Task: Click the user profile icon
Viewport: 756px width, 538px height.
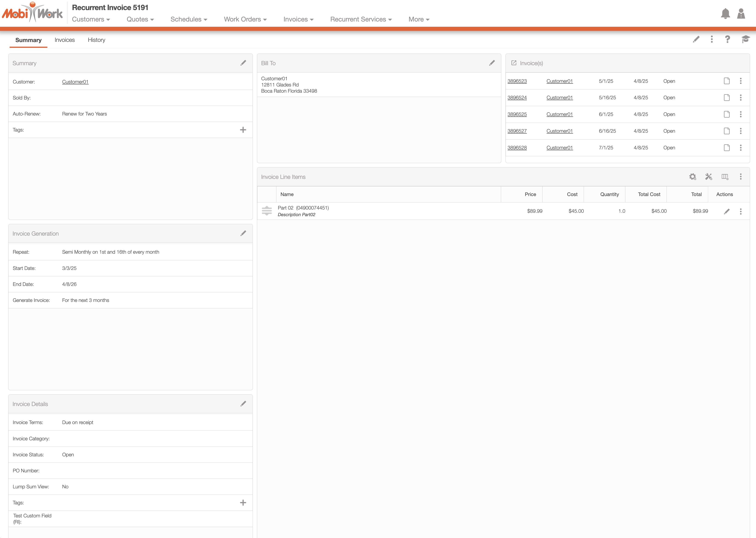Action: tap(741, 13)
